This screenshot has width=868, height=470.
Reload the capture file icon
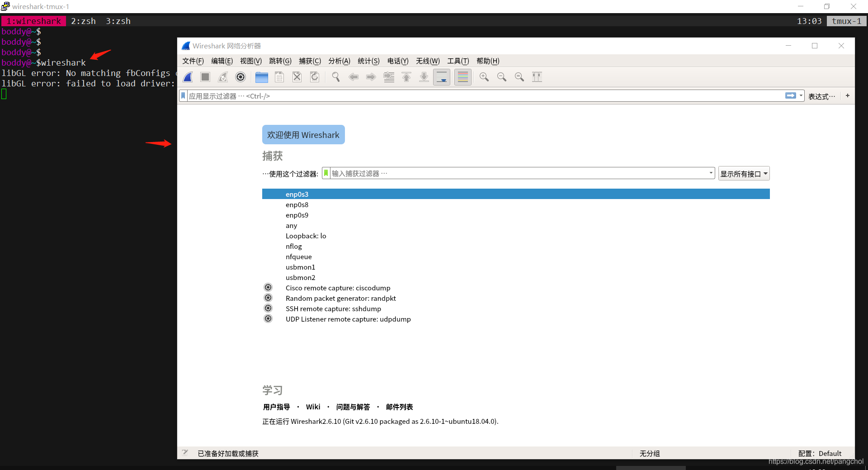point(315,77)
